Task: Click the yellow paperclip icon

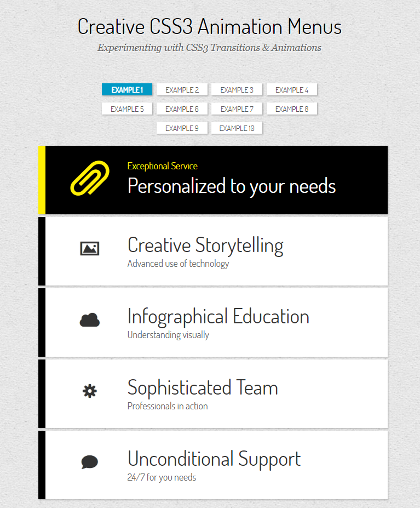Action: pos(90,178)
